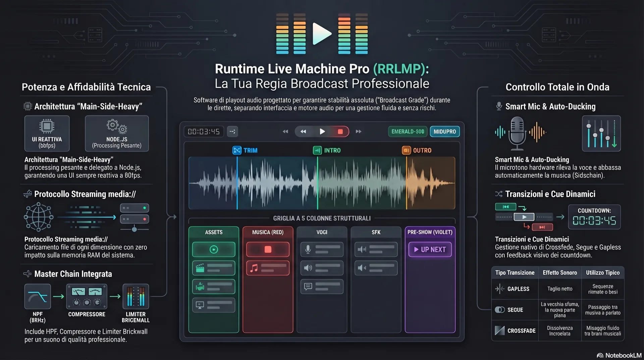Image resolution: width=644 pixels, height=360 pixels.
Task: Skip to previous track in transport bar
Action: (x=285, y=131)
